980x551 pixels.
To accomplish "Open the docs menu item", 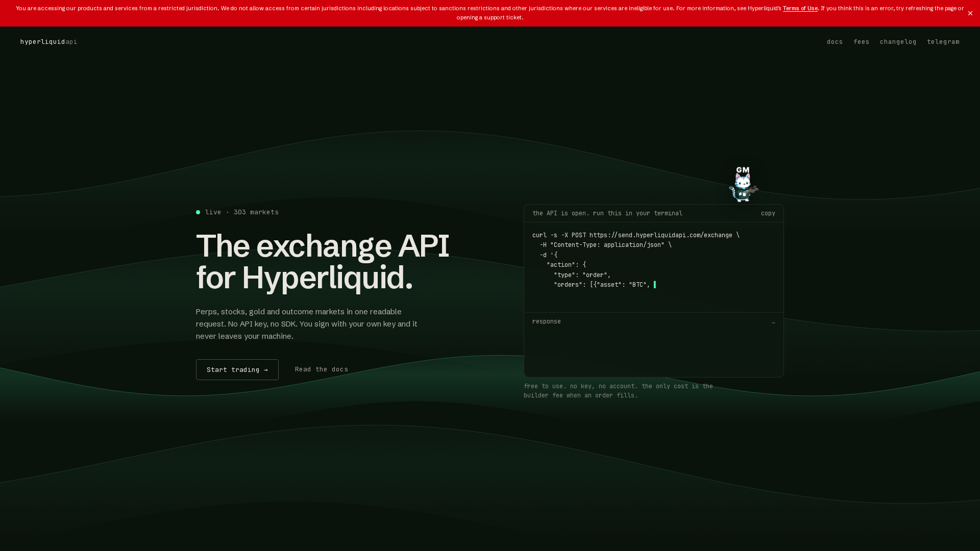I will point(835,42).
